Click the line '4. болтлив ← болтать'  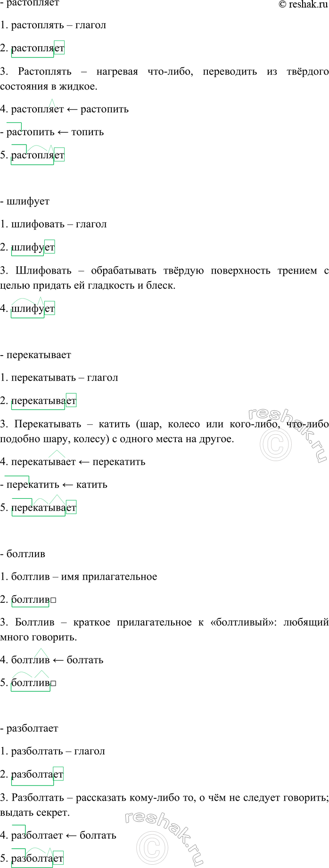click(x=51, y=660)
